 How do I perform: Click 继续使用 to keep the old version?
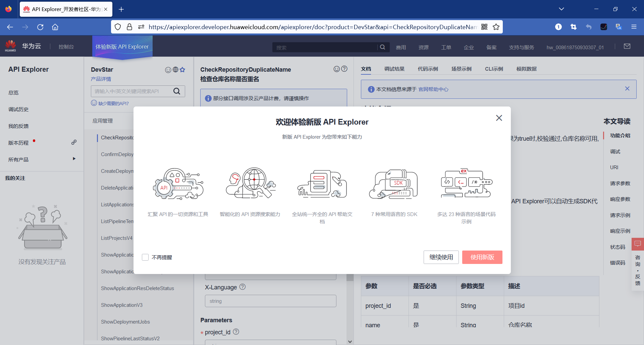(x=441, y=257)
